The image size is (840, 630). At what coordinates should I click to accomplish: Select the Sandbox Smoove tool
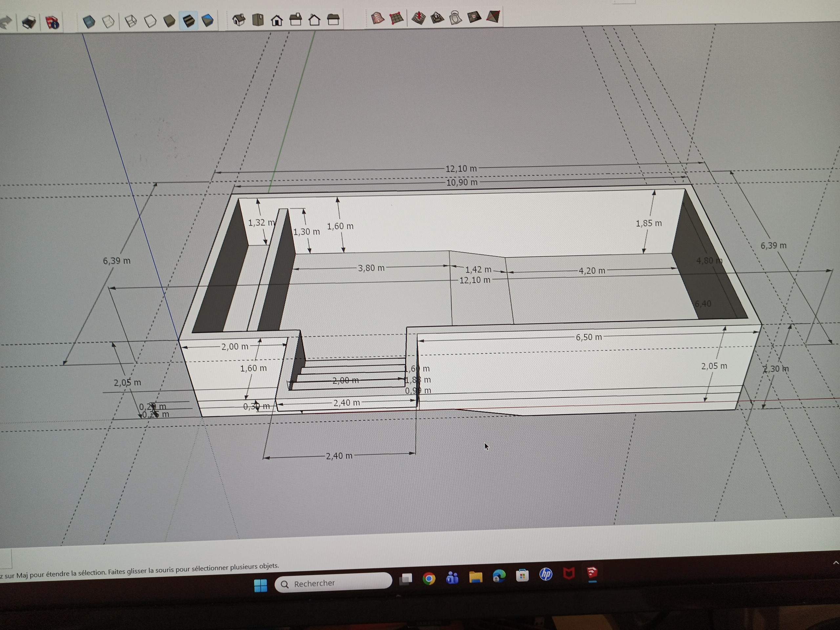pyautogui.click(x=418, y=18)
